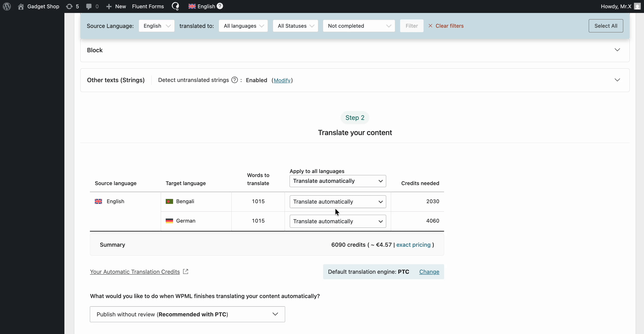644x334 pixels.
Task: Click external link icon next to Translation Credits
Action: pyautogui.click(x=186, y=271)
